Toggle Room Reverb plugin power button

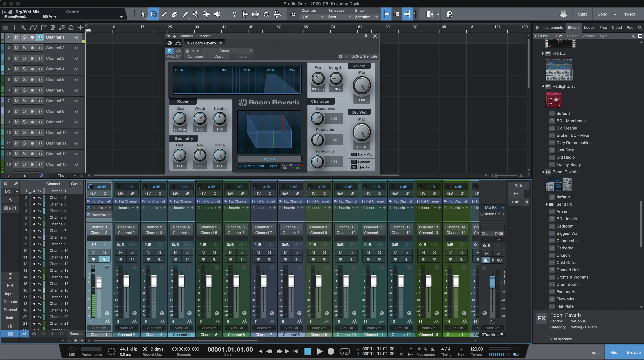click(169, 51)
